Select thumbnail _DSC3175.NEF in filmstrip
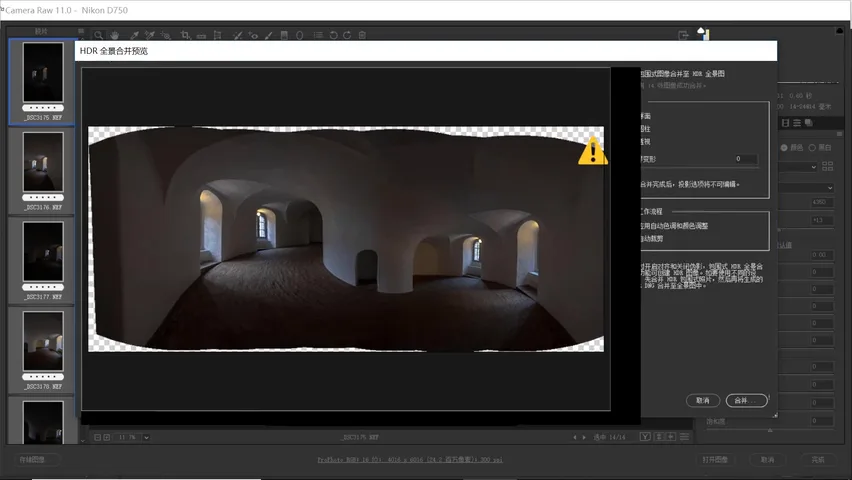The width and height of the screenshot is (852, 480). (43, 72)
